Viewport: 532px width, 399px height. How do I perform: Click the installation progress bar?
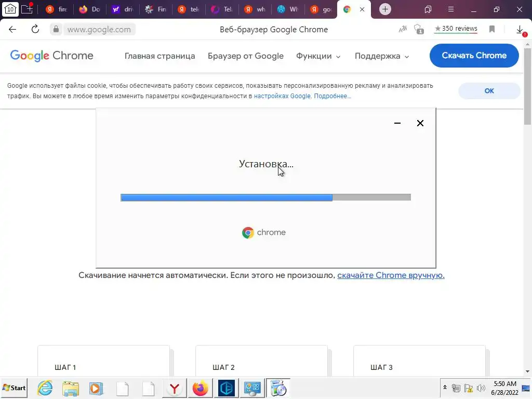[265, 197]
